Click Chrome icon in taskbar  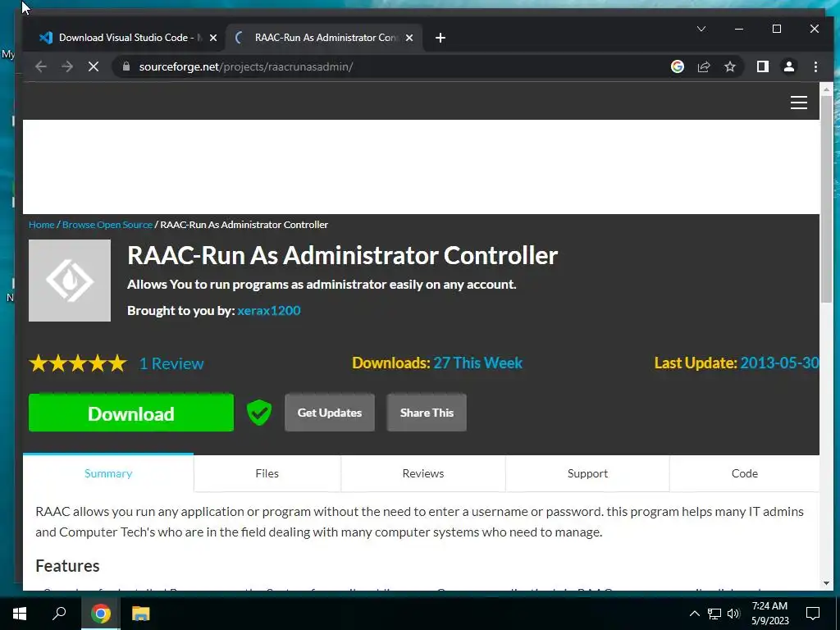click(101, 614)
